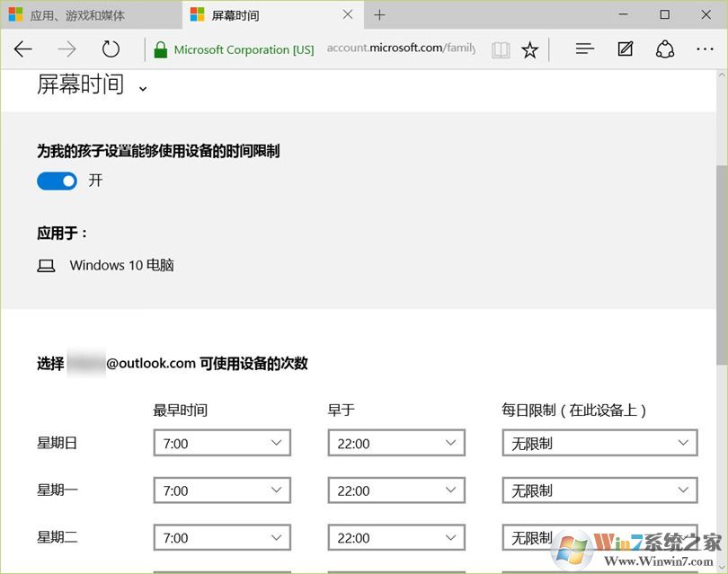This screenshot has width=728, height=574.
Task: Click the vertical page scrollbar
Action: 722,269
